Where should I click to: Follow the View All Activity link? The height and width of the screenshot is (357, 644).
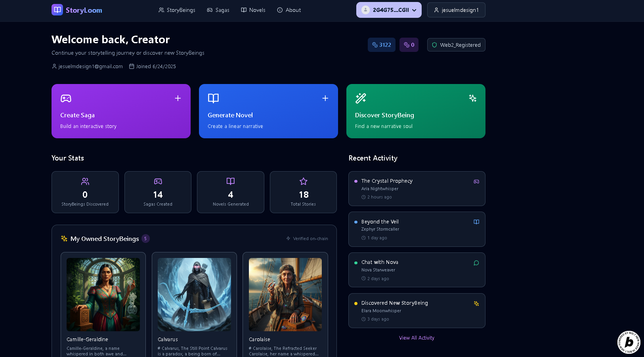(x=417, y=338)
